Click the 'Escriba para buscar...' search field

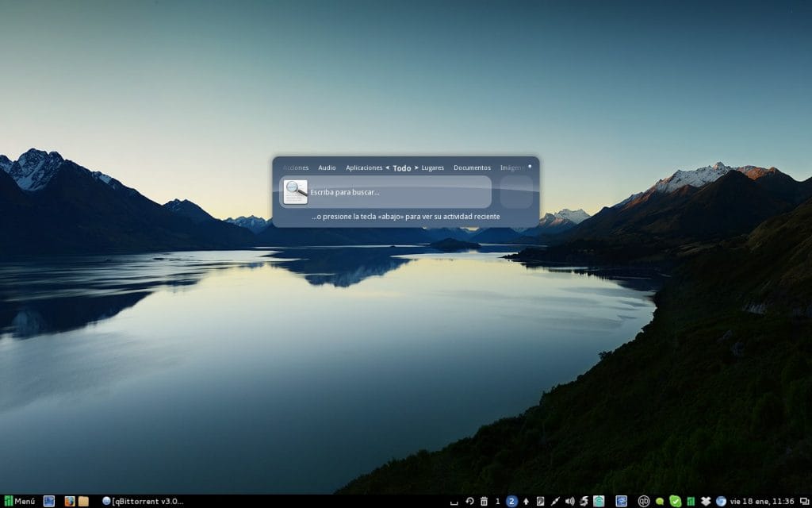point(385,192)
